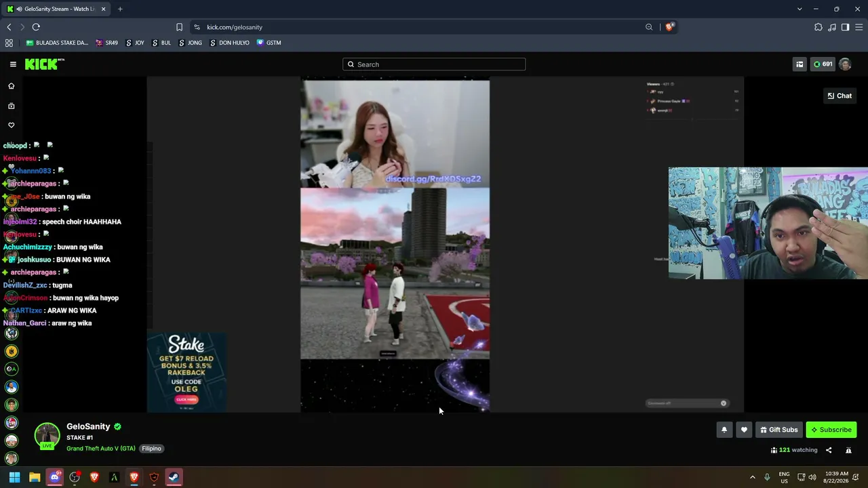Select the GeloSanity Stream tab

57,9
